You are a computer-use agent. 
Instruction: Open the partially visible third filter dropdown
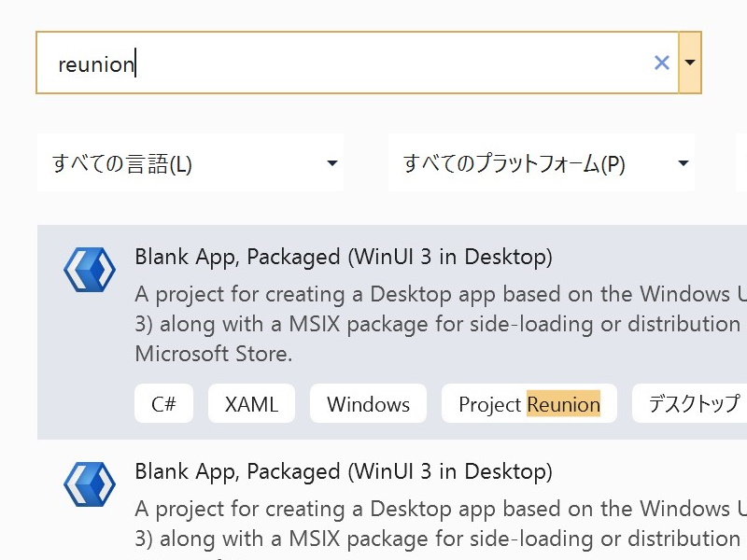[741, 162]
